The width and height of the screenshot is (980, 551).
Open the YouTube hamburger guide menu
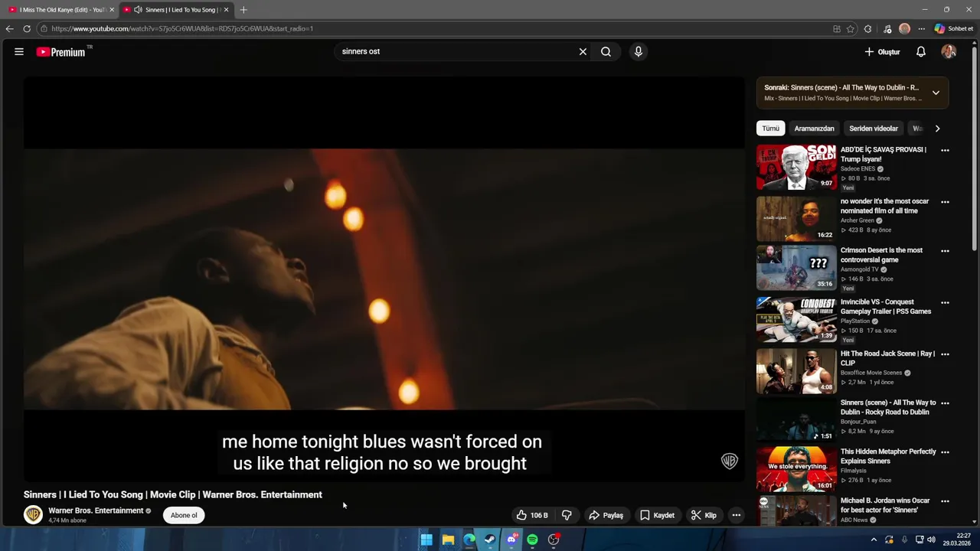pyautogui.click(x=19, y=52)
